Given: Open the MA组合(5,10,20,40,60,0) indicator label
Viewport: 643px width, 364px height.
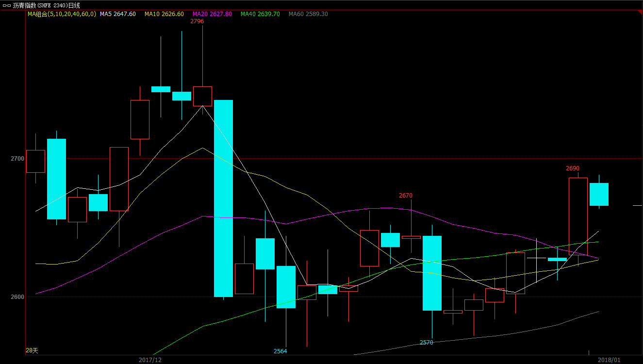Looking at the screenshot, I should point(62,14).
